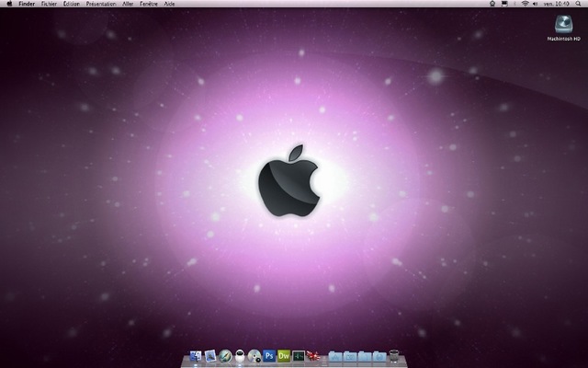Open the Wi-Fi status menu
The image size is (588, 368).
pos(526,4)
